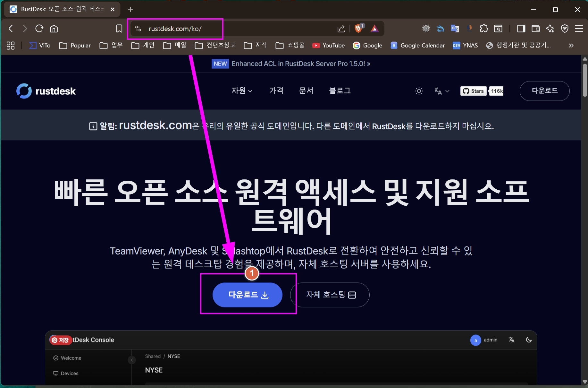This screenshot has width=588, height=388.
Task: Toggle the browser sidebar panel
Action: 521,29
